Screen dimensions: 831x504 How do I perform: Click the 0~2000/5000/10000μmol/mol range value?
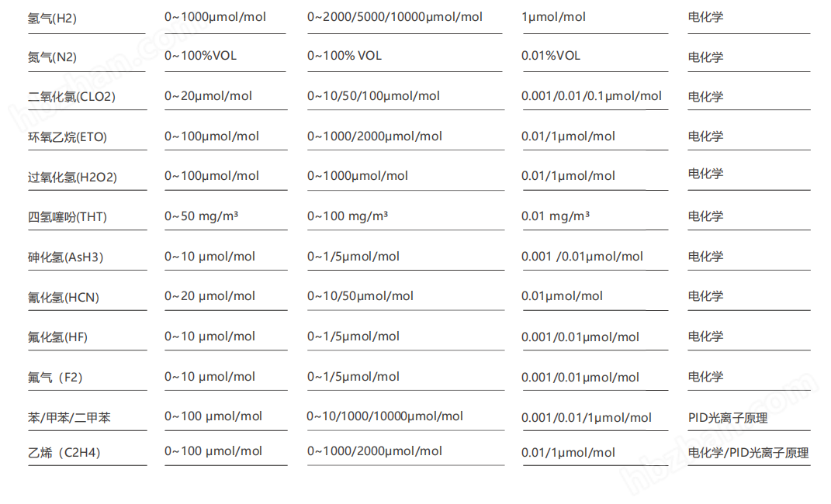[395, 17]
